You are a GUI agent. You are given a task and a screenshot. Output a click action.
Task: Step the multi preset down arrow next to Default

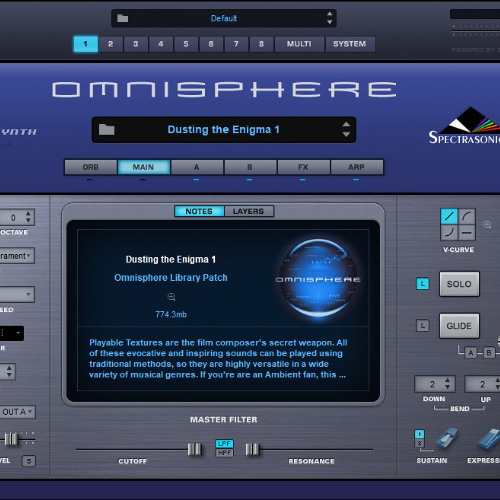point(330,22)
